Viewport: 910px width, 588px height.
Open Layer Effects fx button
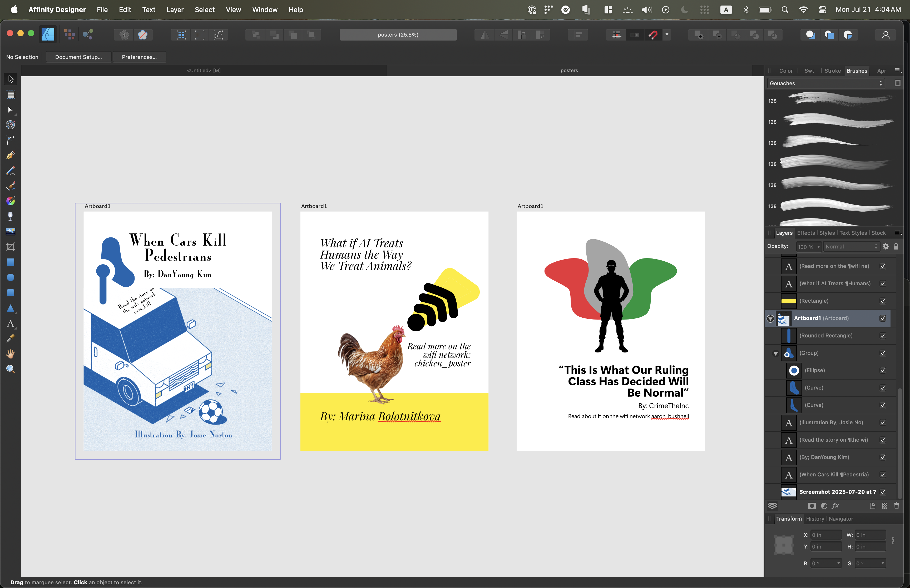(835, 506)
